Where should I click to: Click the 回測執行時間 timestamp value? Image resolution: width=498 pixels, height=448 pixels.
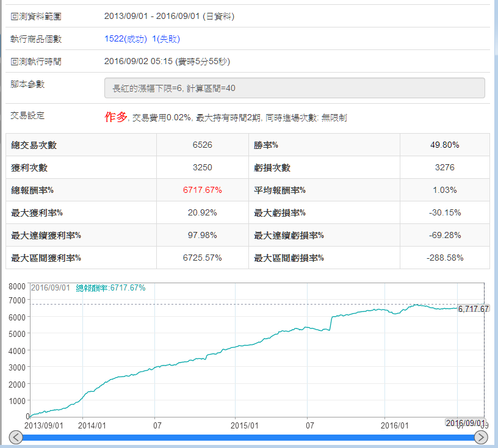167,62
